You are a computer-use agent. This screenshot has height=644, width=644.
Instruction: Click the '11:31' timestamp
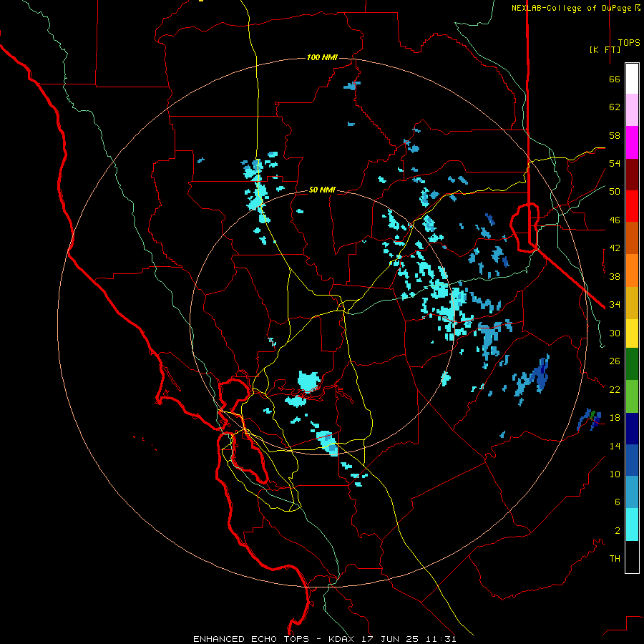coord(441,639)
